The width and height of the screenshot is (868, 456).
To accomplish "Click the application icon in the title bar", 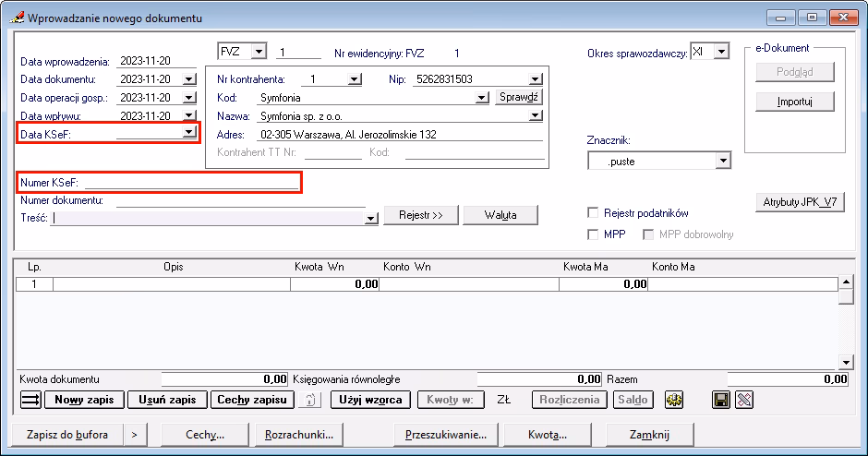I will (x=18, y=18).
